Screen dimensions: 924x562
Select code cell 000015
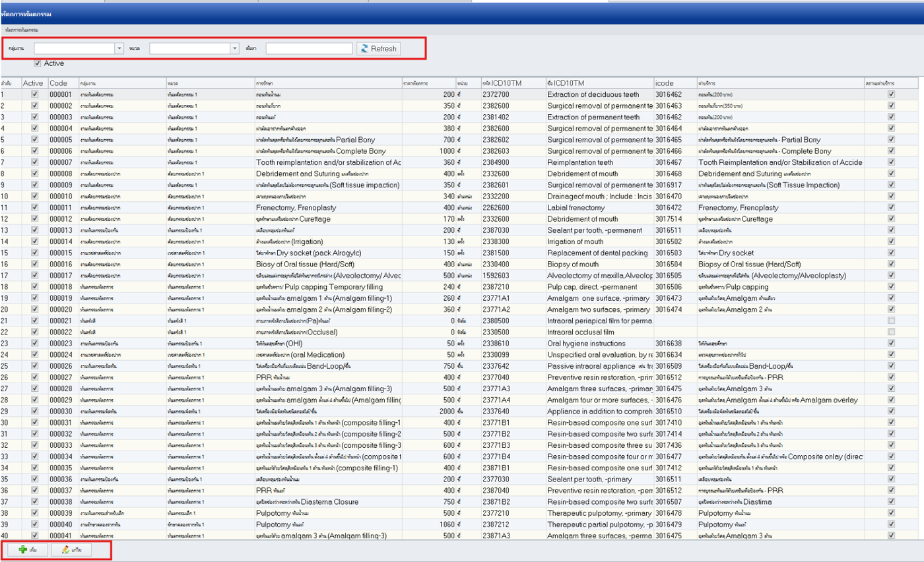click(62, 253)
